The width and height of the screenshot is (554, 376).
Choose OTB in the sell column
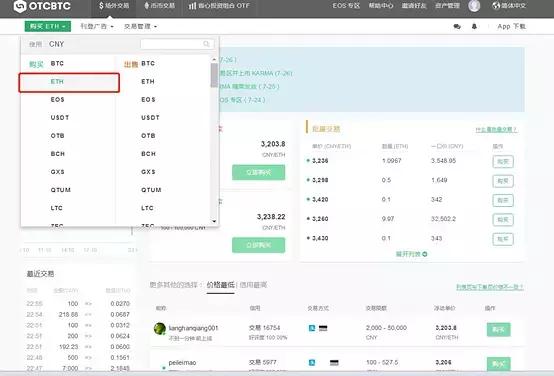(148, 136)
